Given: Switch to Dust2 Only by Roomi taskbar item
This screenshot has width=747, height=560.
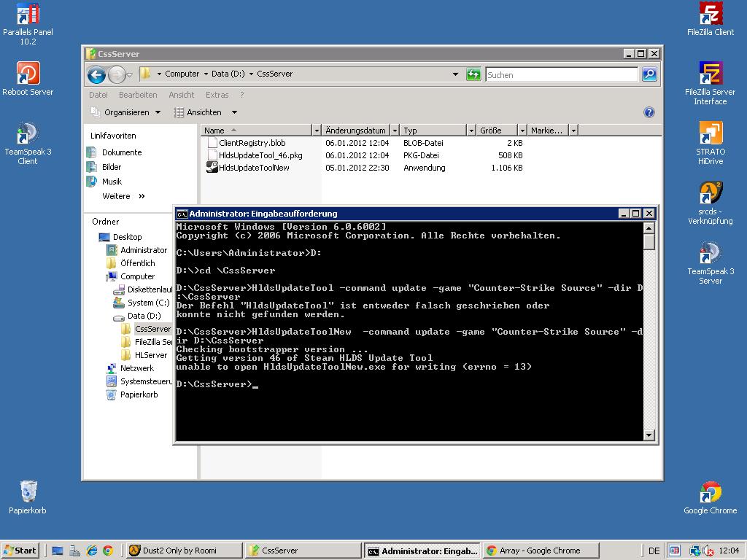Looking at the screenshot, I should (185, 551).
